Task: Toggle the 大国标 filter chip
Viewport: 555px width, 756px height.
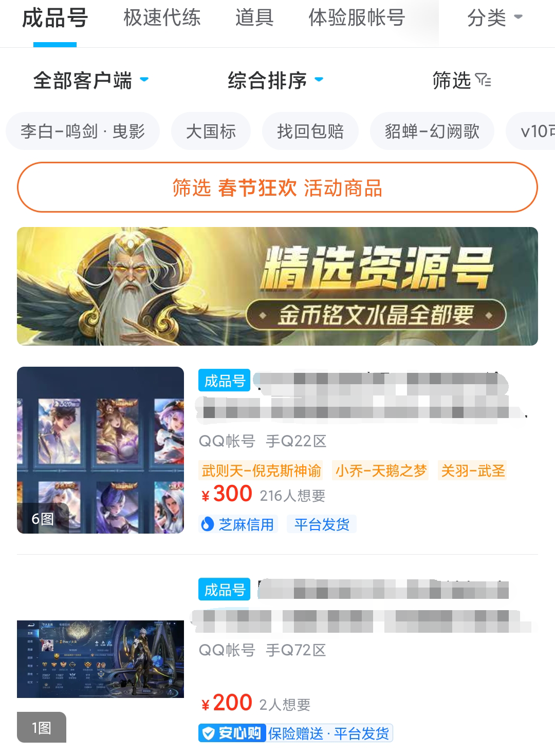Action: [x=211, y=131]
